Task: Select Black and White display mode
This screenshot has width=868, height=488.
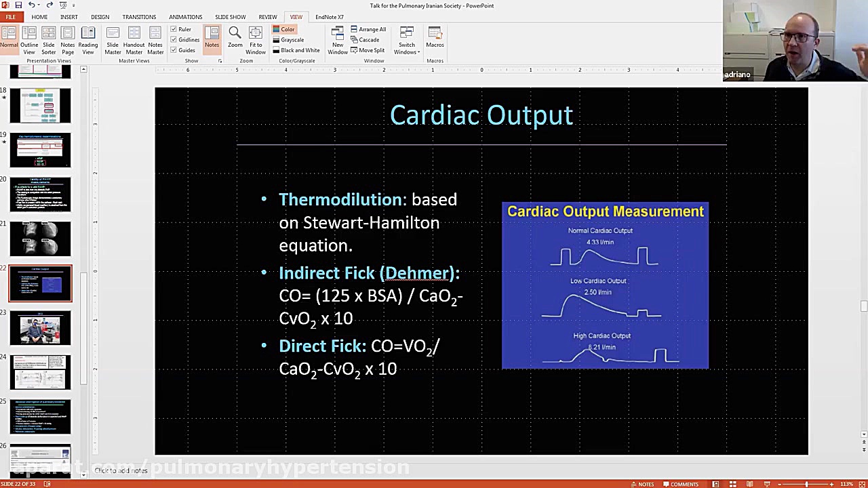Action: [x=296, y=50]
